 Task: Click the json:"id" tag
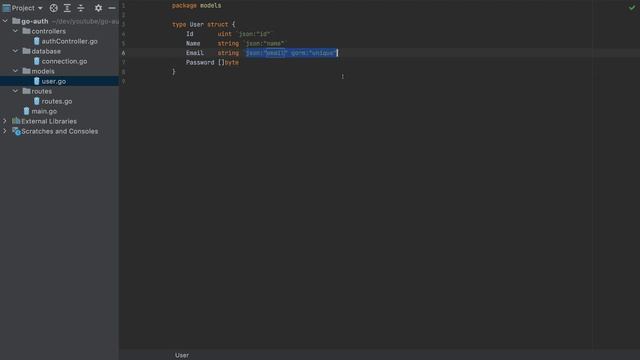(x=254, y=34)
